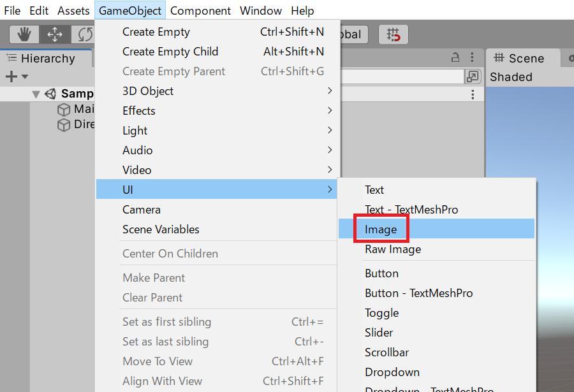Toggle the Hierarchy panel lock icon
The image size is (574, 392).
[x=455, y=57]
